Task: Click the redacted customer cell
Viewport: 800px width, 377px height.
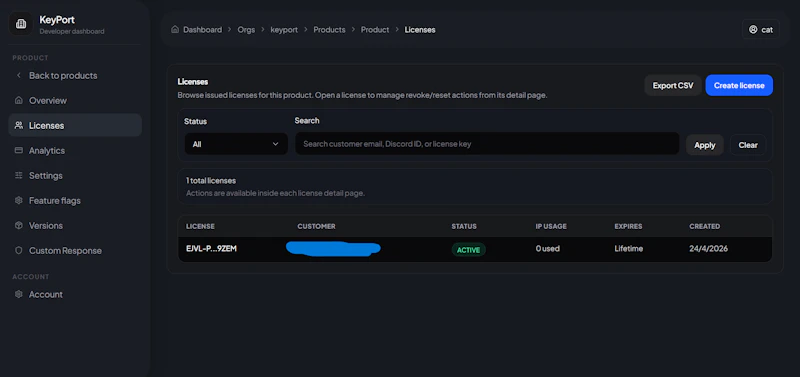Action: click(333, 249)
